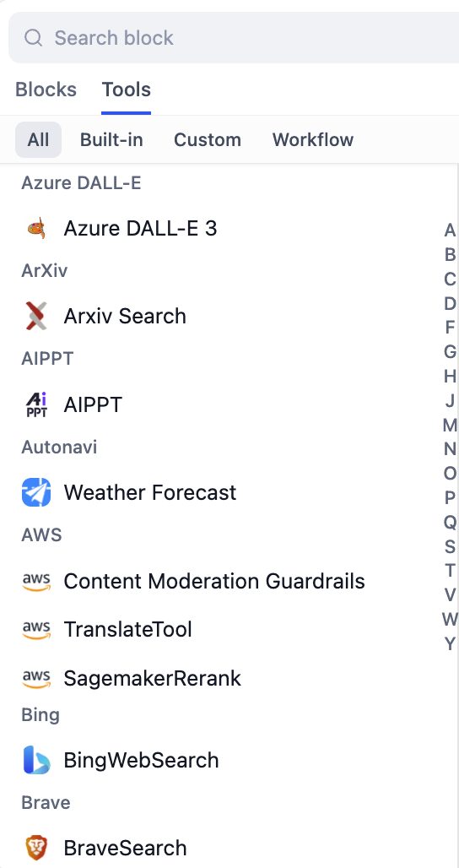The width and height of the screenshot is (459, 868).
Task: Select the BingWebSearch logo icon
Action: [36, 760]
